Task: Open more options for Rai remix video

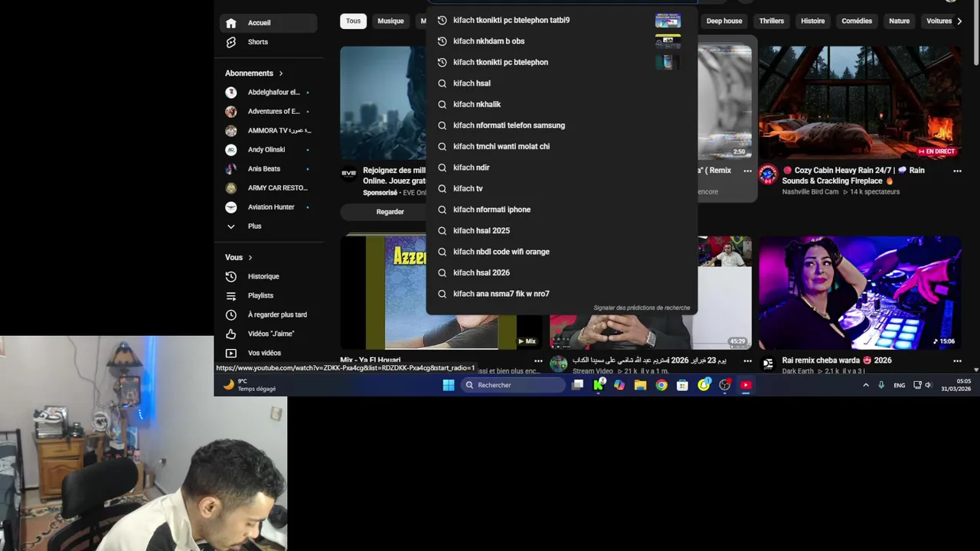Action: point(957,361)
